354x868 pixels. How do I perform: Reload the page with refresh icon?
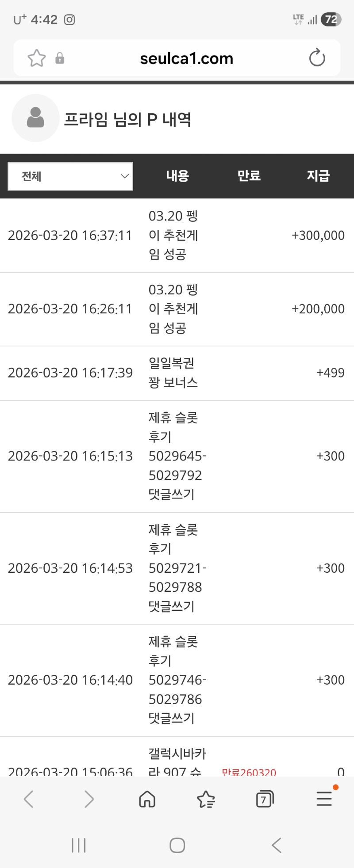317,58
